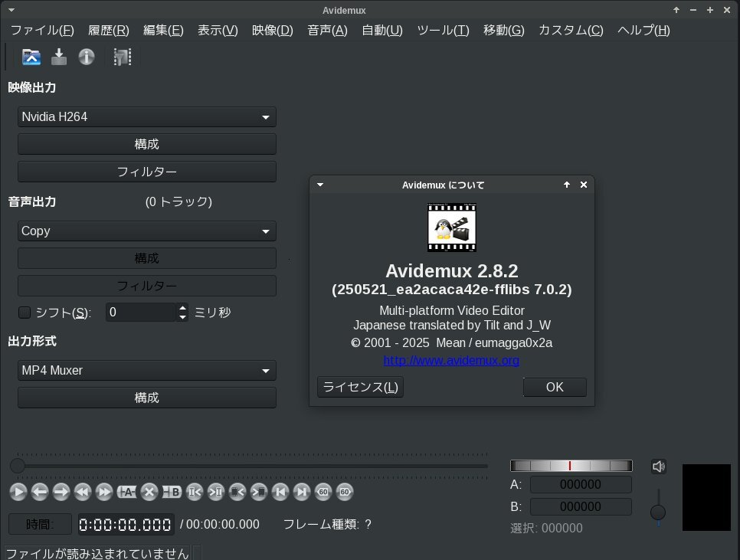Image resolution: width=740 pixels, height=560 pixels.
Task: Open the カスタム(C) menu
Action: point(571,30)
